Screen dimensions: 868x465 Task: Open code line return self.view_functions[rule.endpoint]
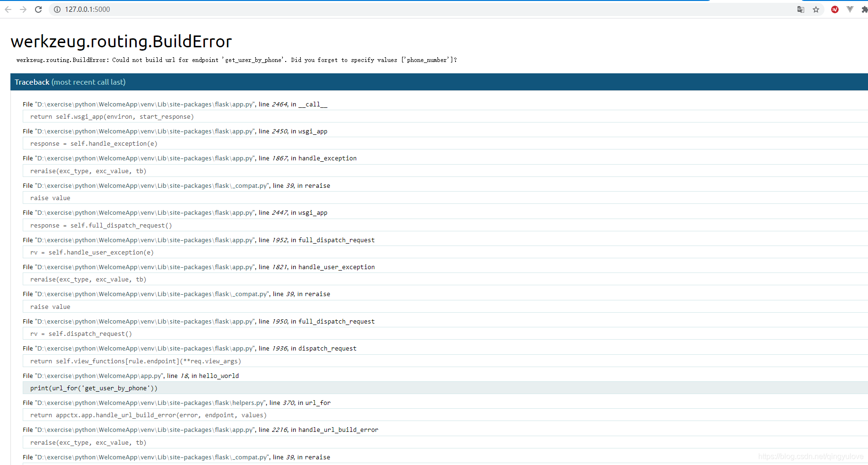[x=445, y=361]
